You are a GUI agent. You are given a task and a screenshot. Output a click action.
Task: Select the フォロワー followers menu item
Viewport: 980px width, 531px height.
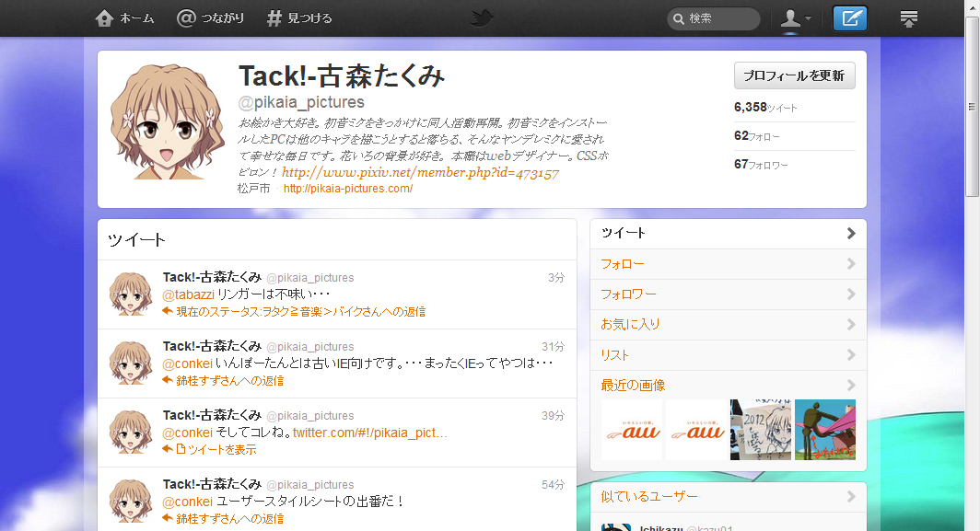pyautogui.click(x=629, y=294)
